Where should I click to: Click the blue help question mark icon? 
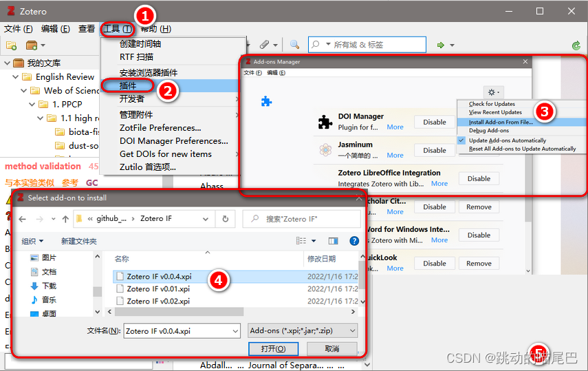coord(354,241)
